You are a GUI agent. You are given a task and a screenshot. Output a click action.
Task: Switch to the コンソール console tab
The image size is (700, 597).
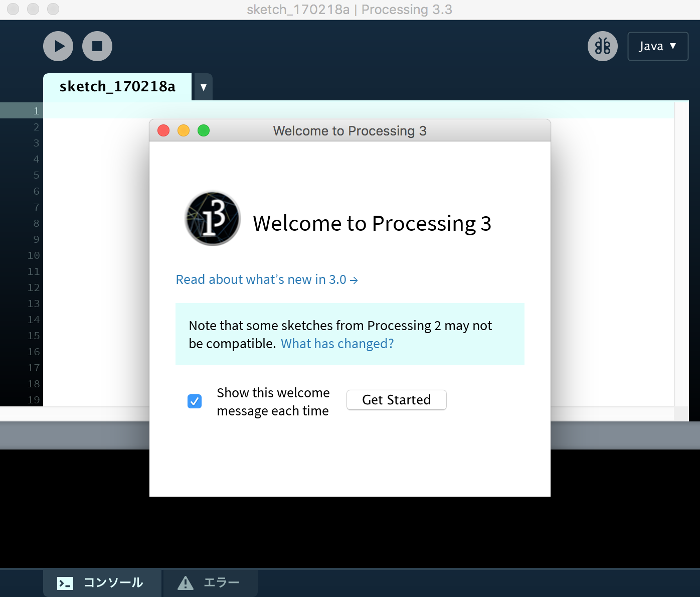pyautogui.click(x=102, y=583)
